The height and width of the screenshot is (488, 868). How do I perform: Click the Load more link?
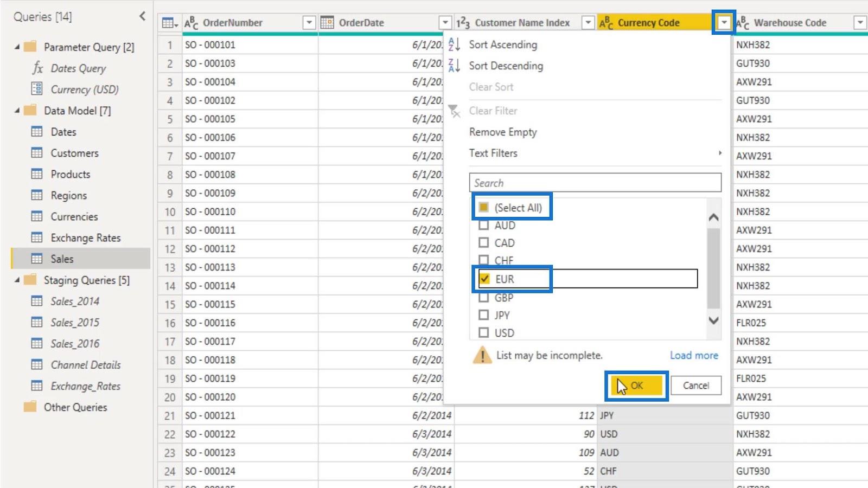pos(694,355)
